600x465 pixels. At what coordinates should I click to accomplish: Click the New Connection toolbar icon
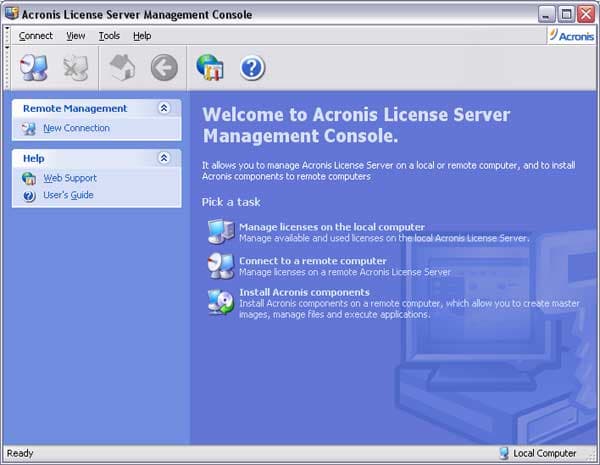pos(34,68)
